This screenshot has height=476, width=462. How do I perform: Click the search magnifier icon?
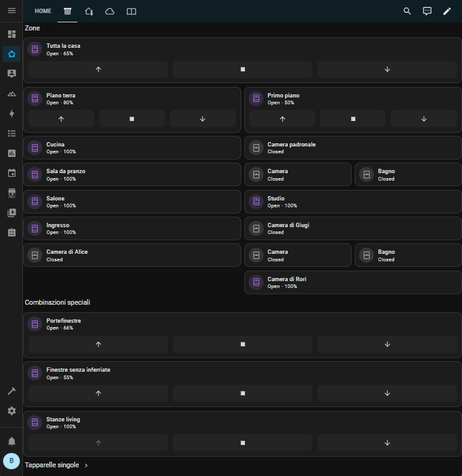click(407, 11)
